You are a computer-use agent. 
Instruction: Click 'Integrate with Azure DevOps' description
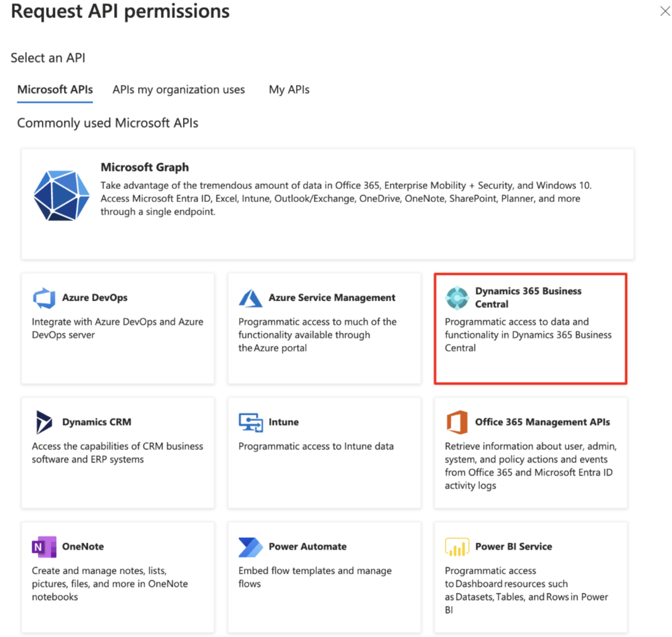click(118, 328)
